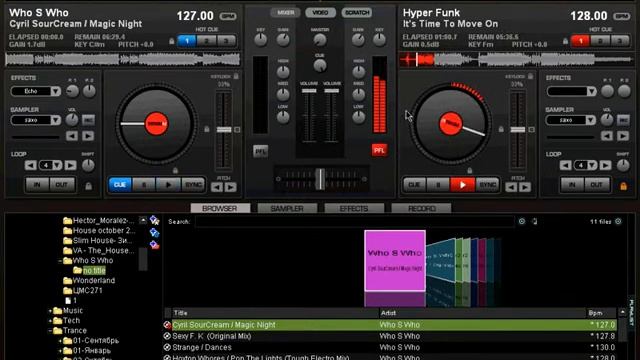Image resolution: width=640 pixels, height=360 pixels.
Task: Click the left deck blue CUE button
Action: click(x=120, y=185)
